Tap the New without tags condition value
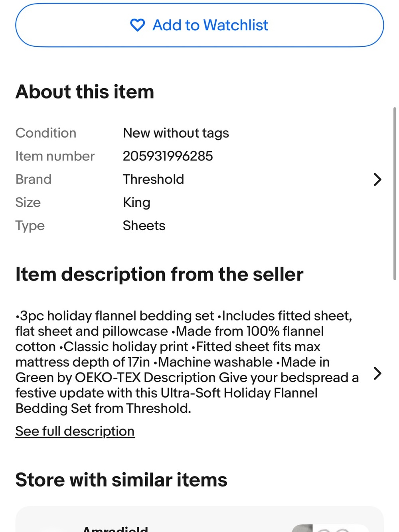The width and height of the screenshot is (399, 532). (x=176, y=133)
